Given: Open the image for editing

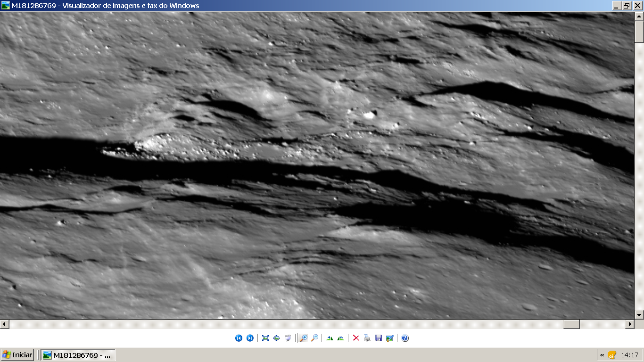Looking at the screenshot, I should [390, 338].
